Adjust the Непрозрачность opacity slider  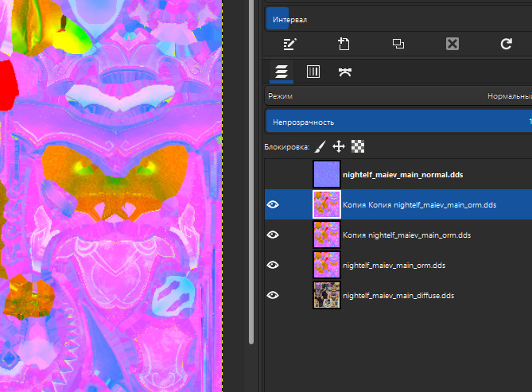click(399, 122)
